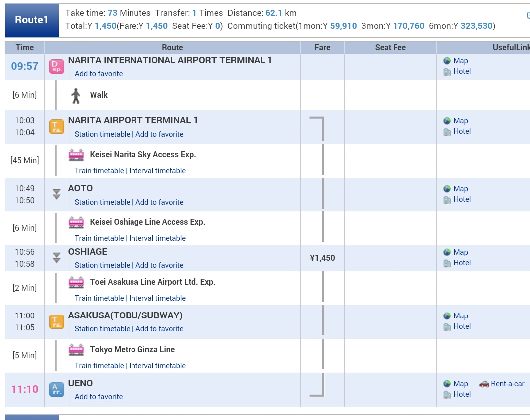Add ASAKUSA(TOBU/SUBWAY) to favorite
The width and height of the screenshot is (530, 420).
pos(159,329)
